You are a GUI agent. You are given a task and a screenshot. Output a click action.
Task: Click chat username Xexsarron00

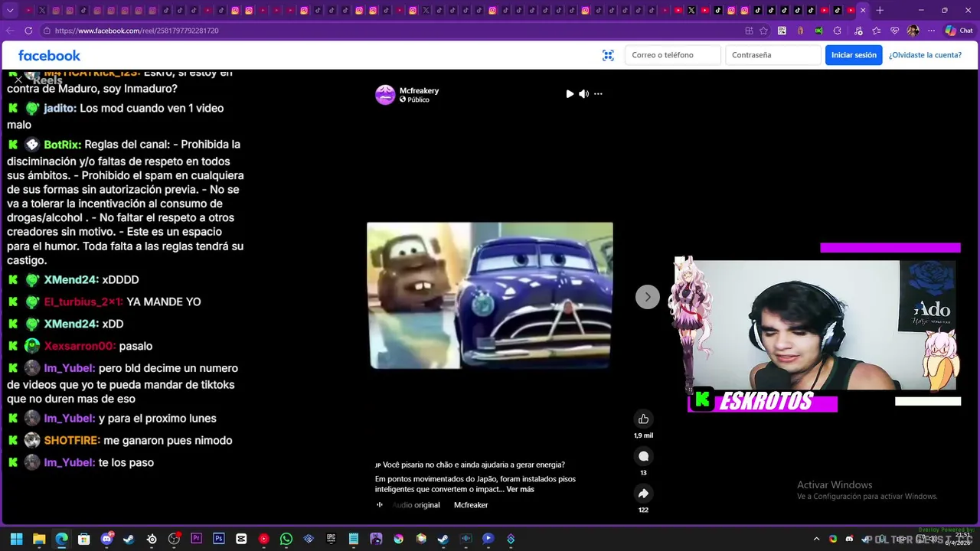[80, 346]
